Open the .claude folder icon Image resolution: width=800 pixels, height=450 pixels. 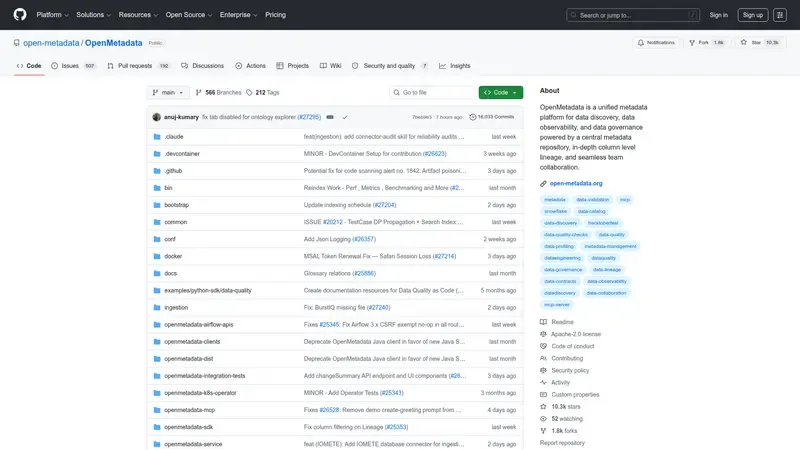pyautogui.click(x=157, y=137)
